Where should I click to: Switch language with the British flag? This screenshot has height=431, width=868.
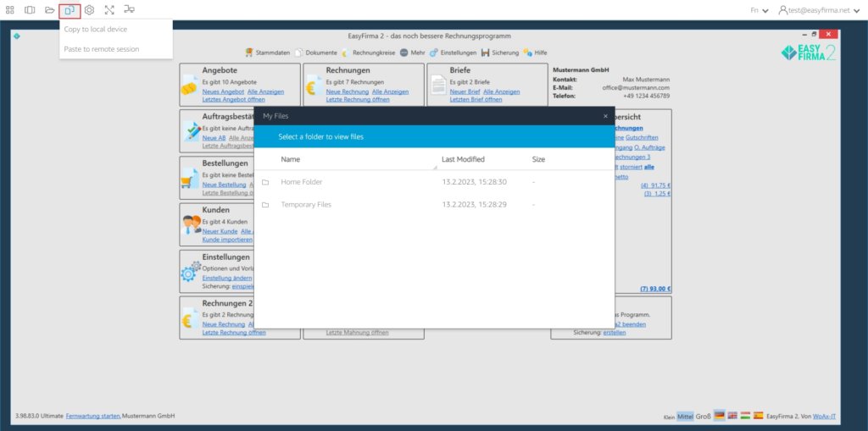click(732, 415)
